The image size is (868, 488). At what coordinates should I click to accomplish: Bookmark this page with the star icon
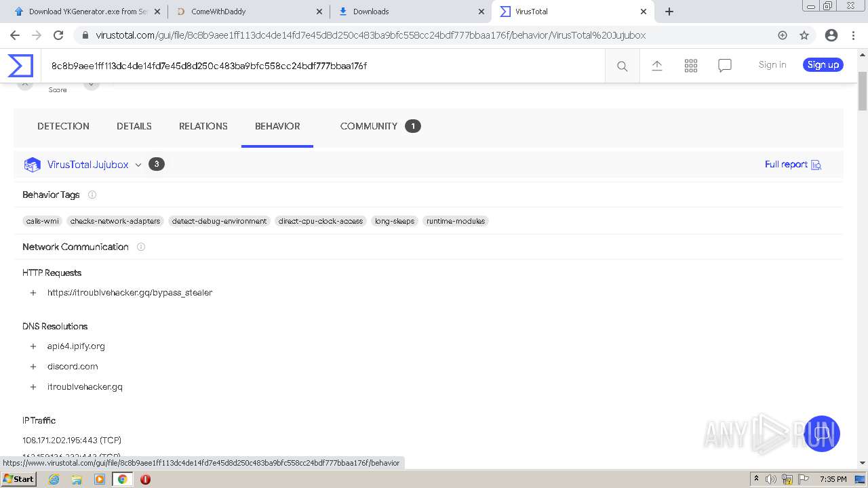(804, 35)
